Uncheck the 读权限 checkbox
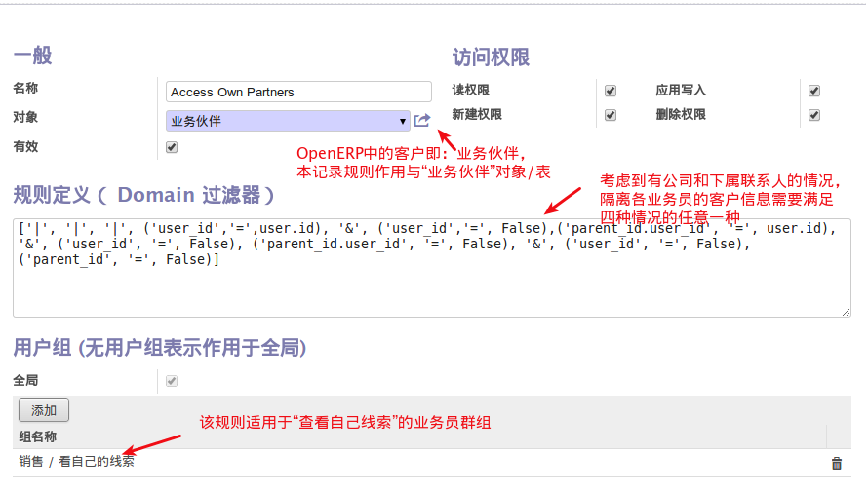868x493 pixels. [x=611, y=91]
